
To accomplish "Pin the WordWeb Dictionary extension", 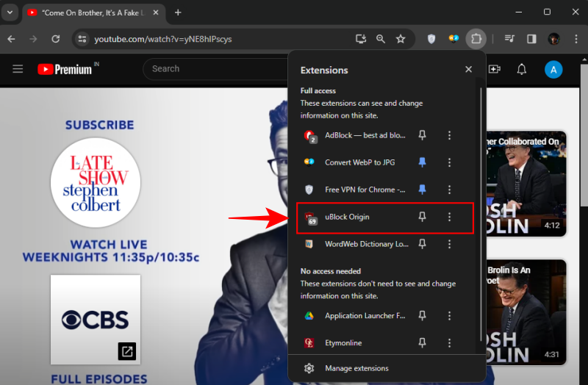I will (x=422, y=244).
